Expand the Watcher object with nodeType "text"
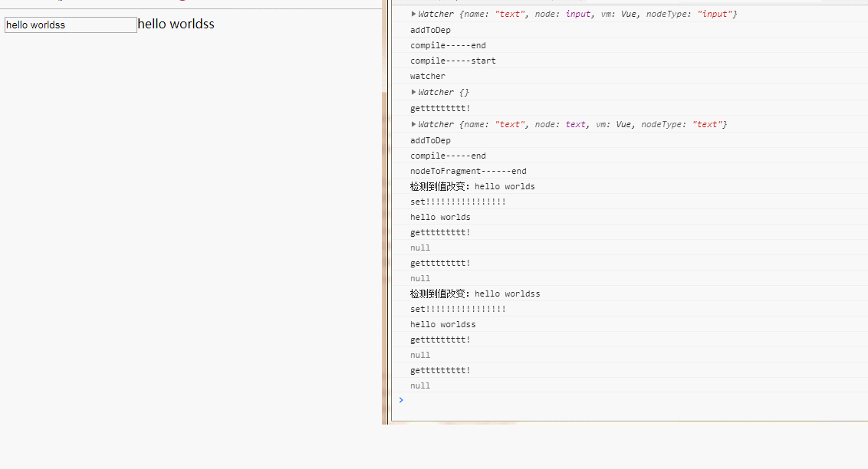The width and height of the screenshot is (868, 469). [413, 124]
